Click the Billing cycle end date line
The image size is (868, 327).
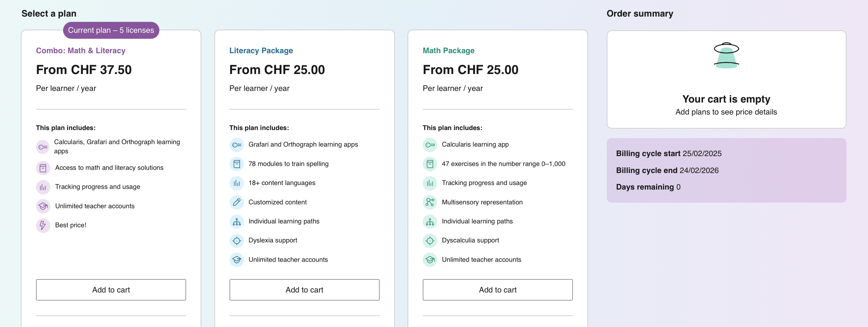coord(667,171)
